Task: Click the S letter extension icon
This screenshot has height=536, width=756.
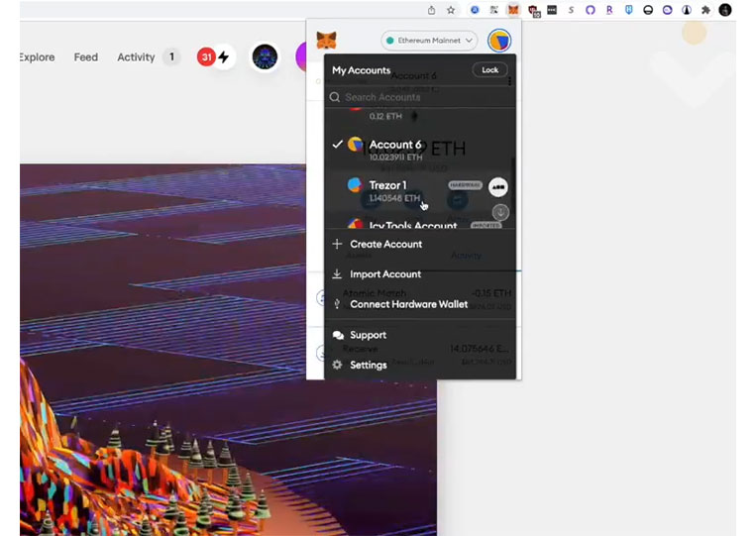Action: (572, 10)
